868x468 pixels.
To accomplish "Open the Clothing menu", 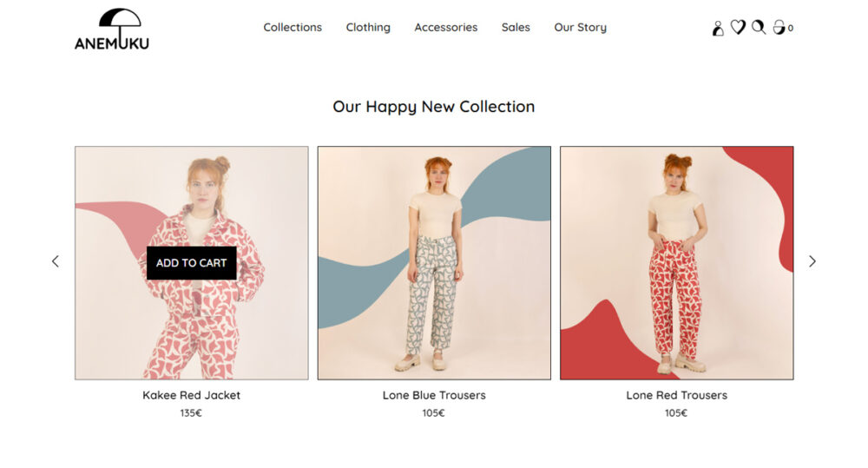I will [368, 28].
